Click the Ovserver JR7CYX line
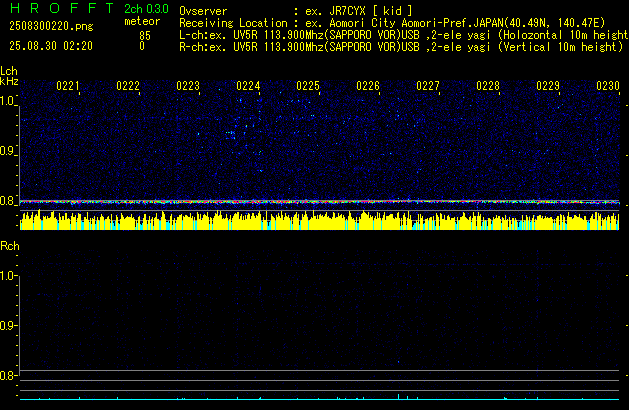 (x=296, y=11)
